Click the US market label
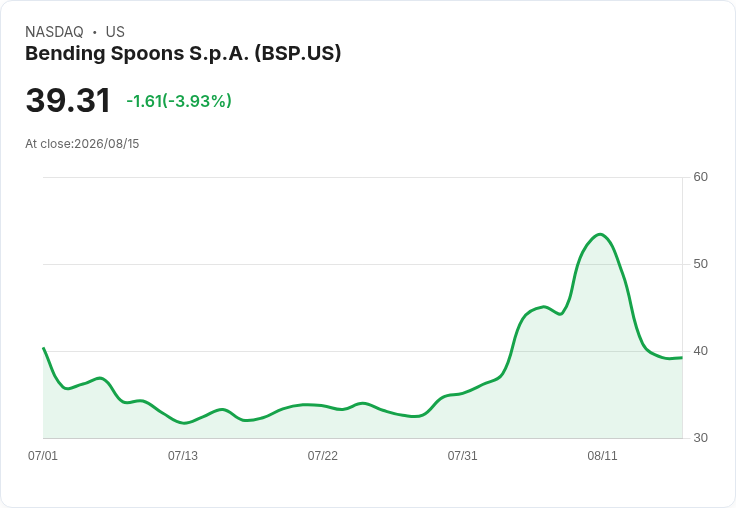Screen dimensions: 736x508 (115, 32)
